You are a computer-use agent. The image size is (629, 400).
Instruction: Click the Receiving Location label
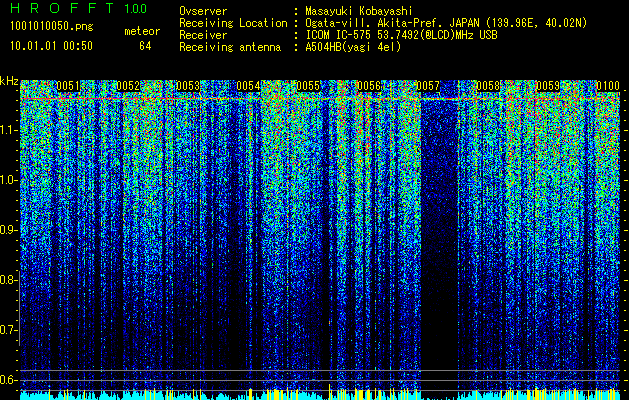point(233,23)
